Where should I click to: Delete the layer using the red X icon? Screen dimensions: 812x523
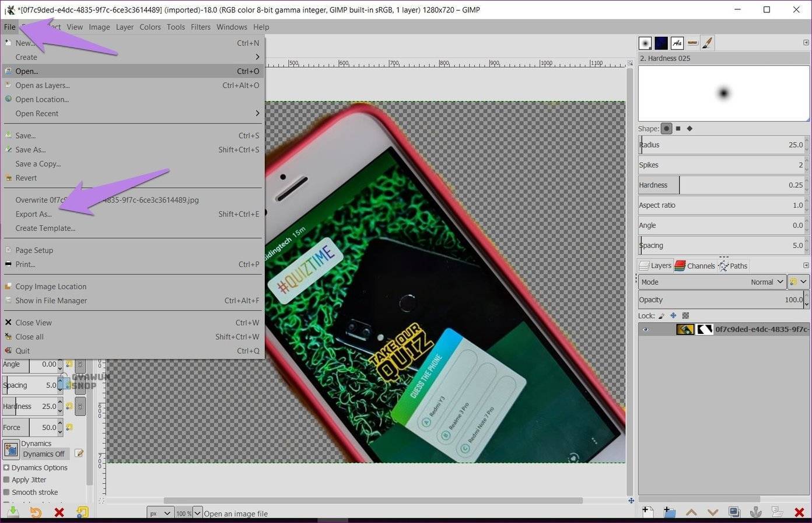(x=799, y=512)
